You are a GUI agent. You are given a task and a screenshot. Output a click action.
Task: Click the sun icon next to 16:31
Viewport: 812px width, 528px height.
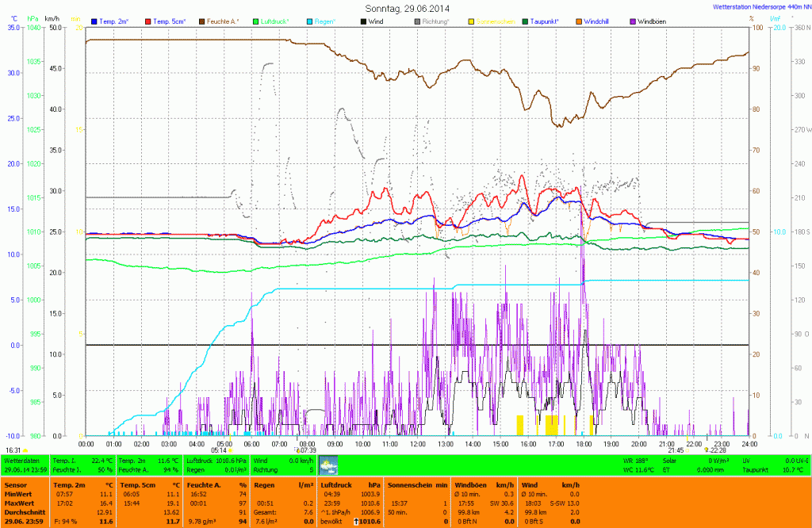coord(25,450)
